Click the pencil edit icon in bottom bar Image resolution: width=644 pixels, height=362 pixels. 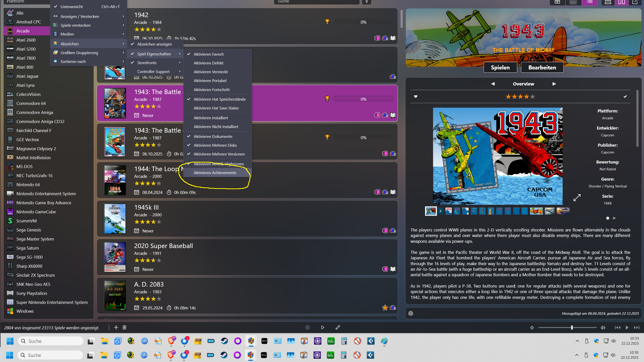(338, 327)
